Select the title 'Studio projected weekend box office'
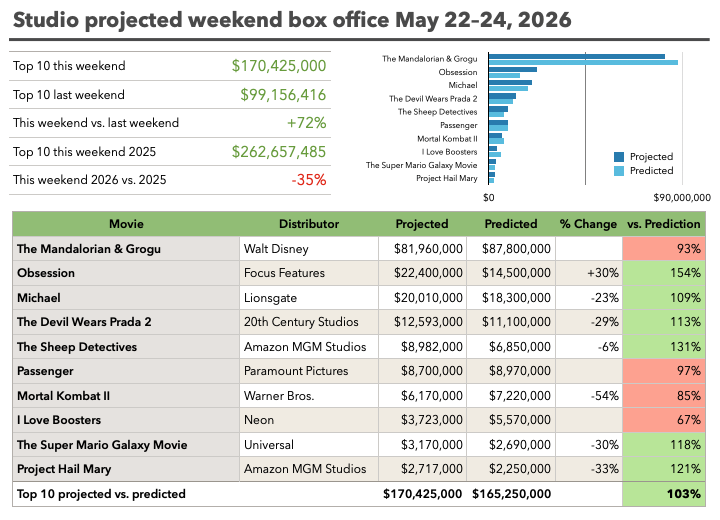The image size is (720, 520). 201,20
